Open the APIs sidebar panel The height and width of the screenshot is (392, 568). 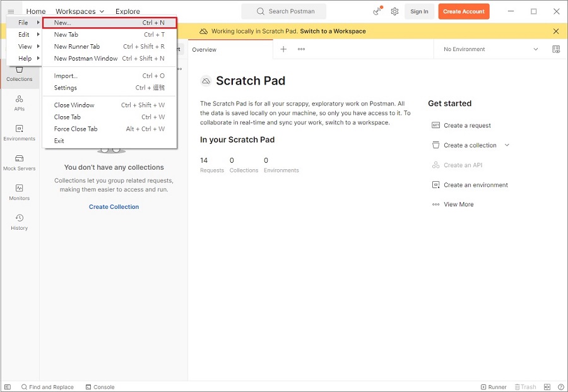tap(19, 102)
